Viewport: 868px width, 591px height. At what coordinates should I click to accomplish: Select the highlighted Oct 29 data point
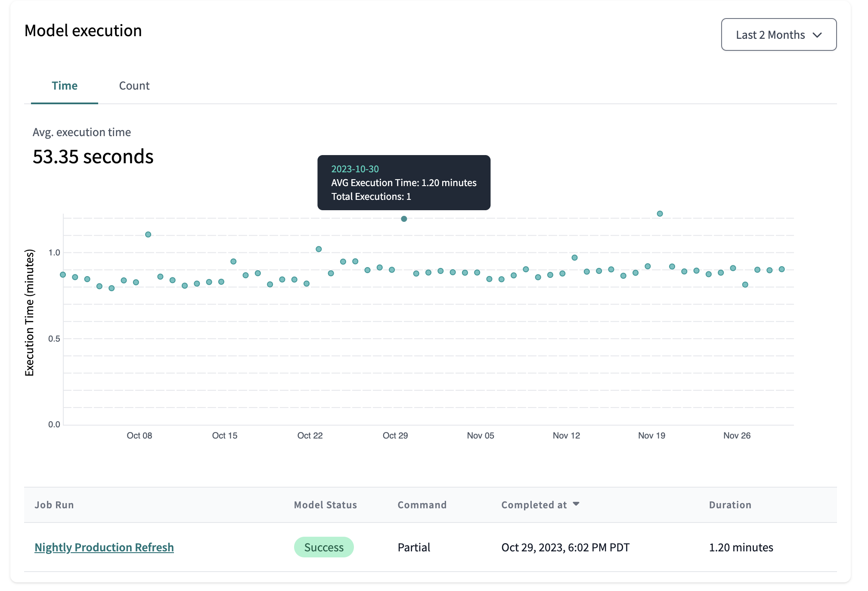tap(404, 218)
